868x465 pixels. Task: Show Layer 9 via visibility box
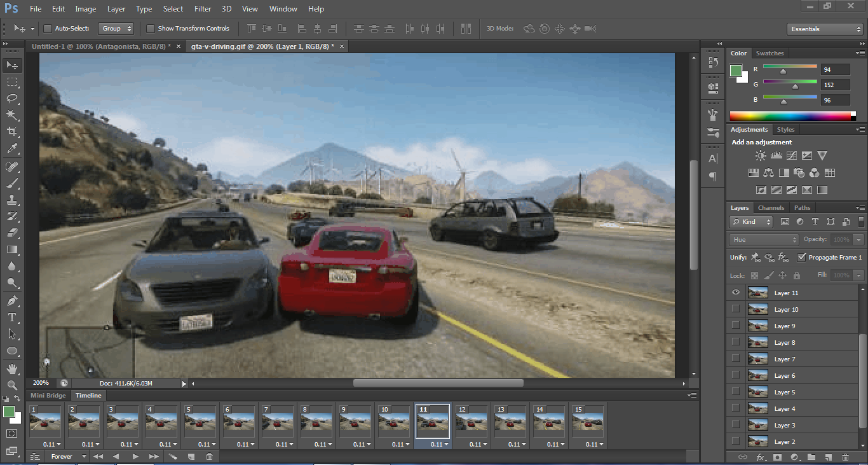coord(736,326)
